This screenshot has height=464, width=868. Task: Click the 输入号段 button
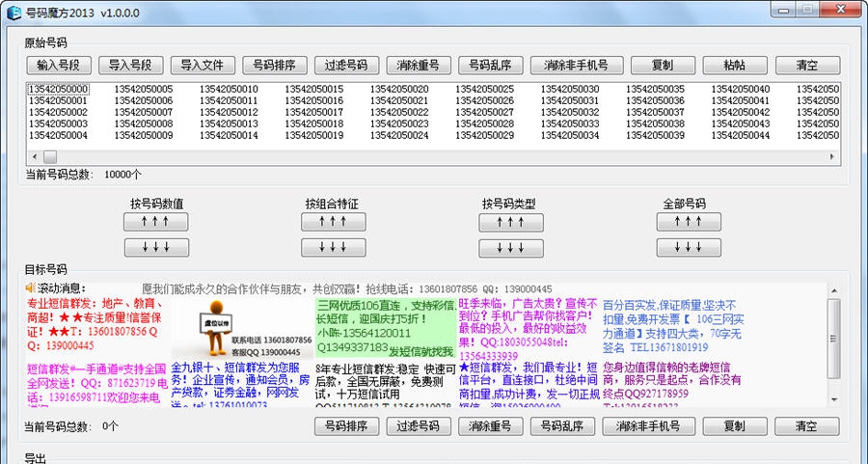(x=58, y=65)
